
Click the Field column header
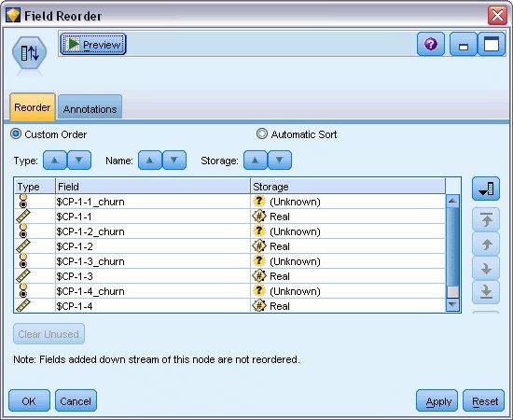point(153,187)
